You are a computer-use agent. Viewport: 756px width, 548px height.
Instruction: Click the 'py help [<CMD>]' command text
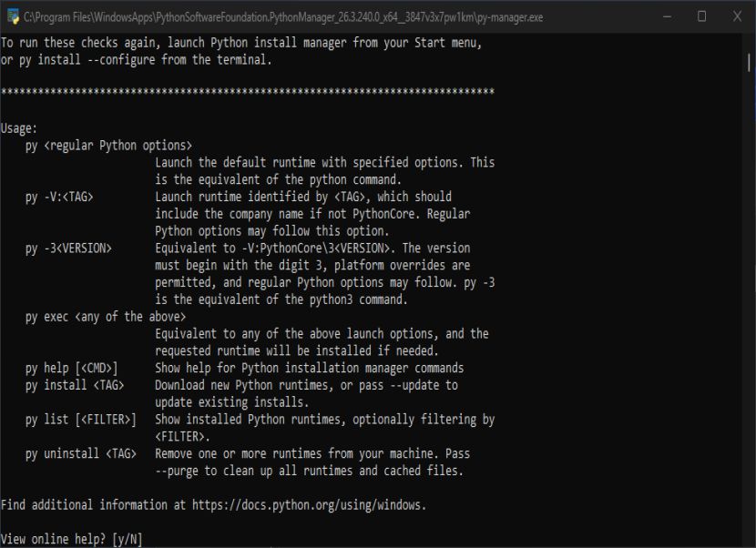coord(71,369)
